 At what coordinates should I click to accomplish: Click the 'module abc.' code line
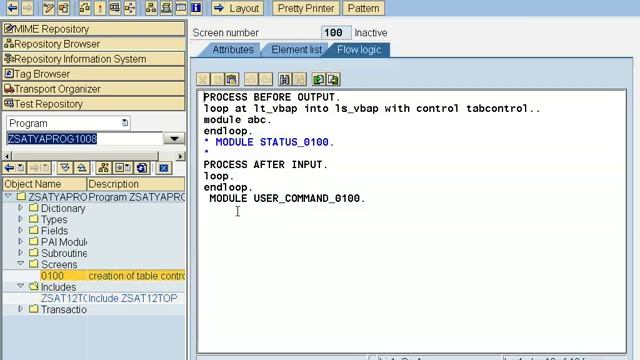click(x=238, y=120)
